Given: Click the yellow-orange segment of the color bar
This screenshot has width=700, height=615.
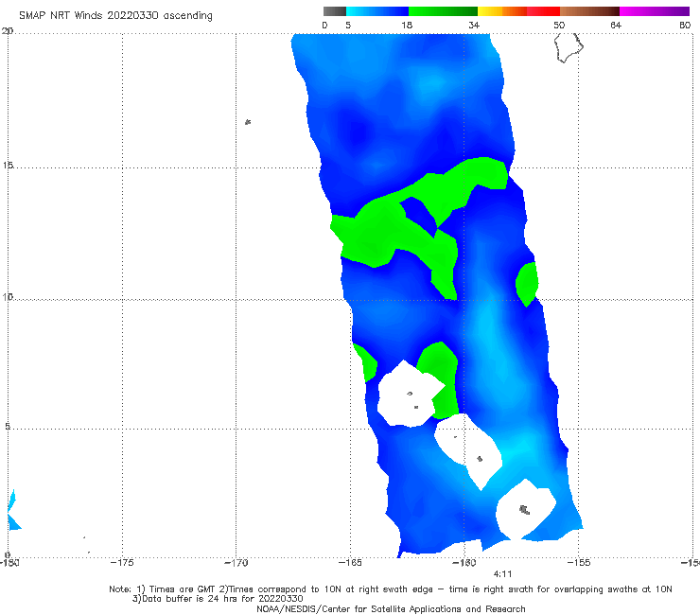Looking at the screenshot, I should point(502,11).
